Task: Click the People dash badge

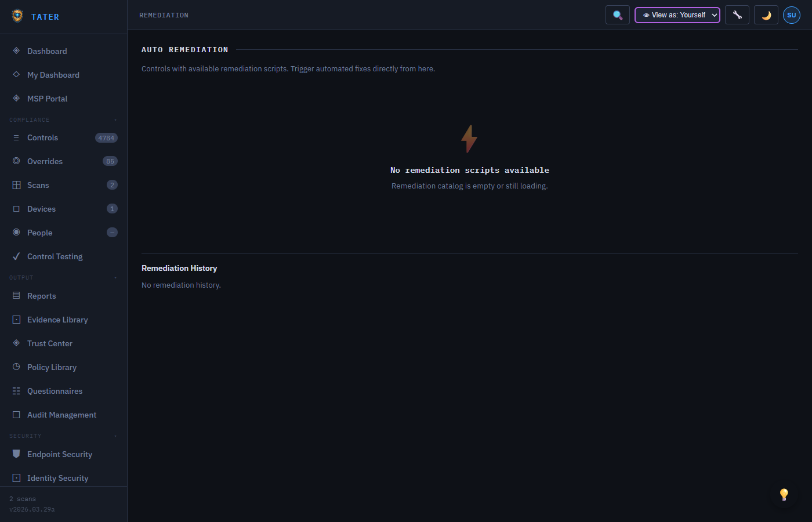Action: 113,233
